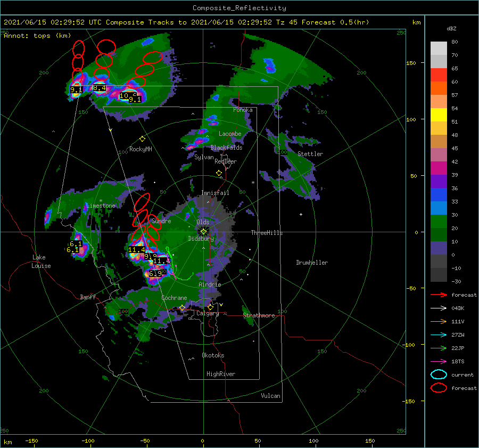Click the Okotoks town label
Image resolution: width=479 pixels, height=448 pixels.
click(213, 355)
